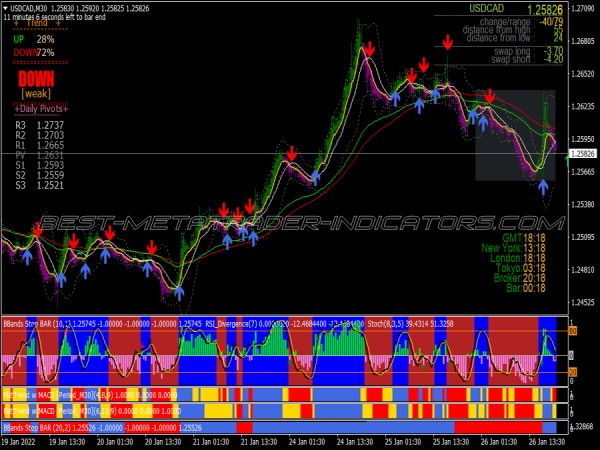600x450 pixels.
Task: Click the '19 Jan 2022' date on the time axis
Action: (19, 442)
